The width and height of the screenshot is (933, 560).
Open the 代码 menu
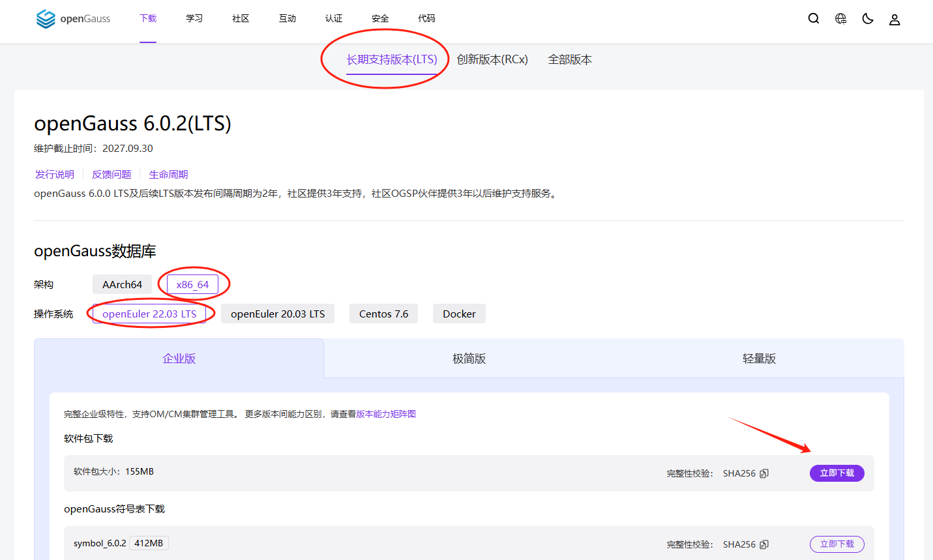tap(426, 18)
